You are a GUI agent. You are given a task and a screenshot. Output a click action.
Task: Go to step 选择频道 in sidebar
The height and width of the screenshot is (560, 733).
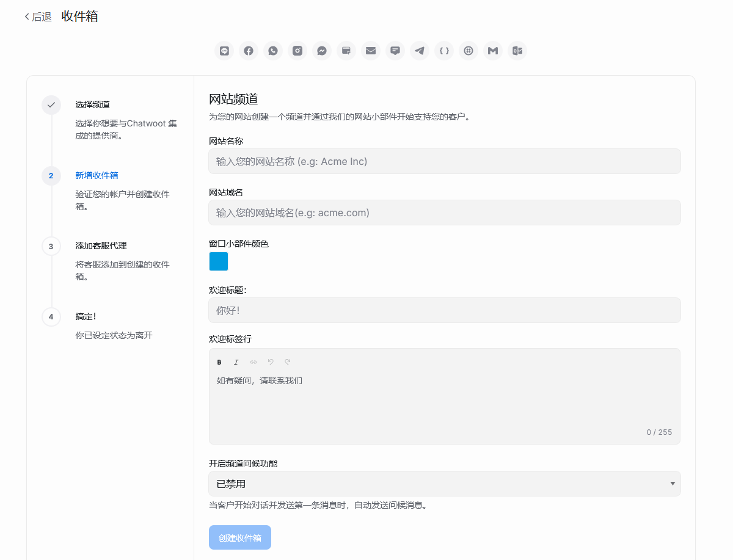(92, 104)
